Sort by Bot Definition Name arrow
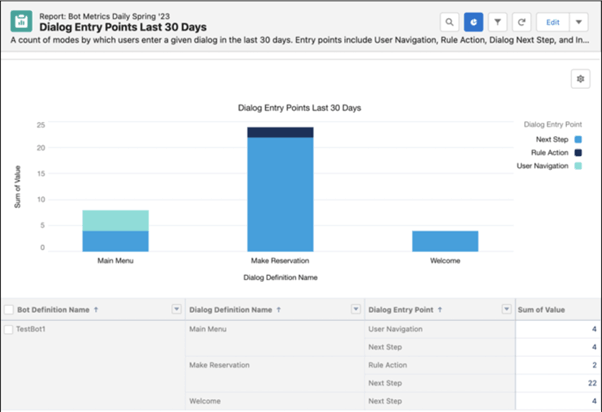Viewport: 602px width, 412px height. (97, 310)
